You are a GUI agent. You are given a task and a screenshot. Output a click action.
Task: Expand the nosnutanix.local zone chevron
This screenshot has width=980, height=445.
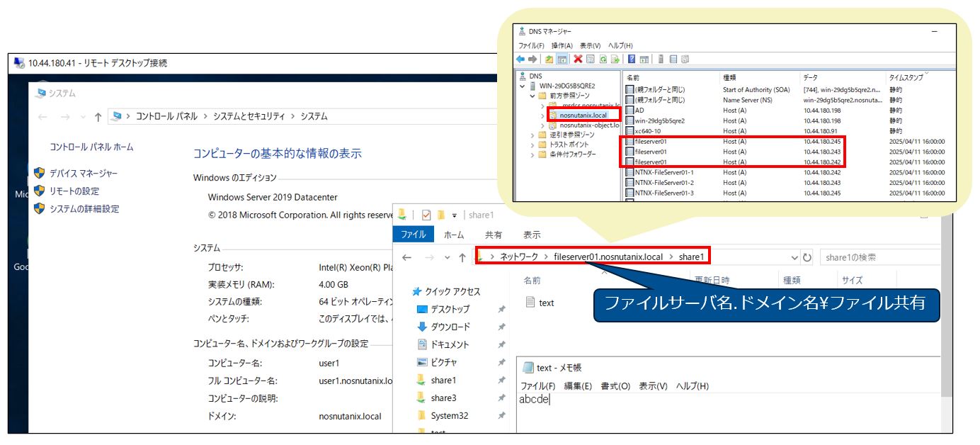point(542,116)
